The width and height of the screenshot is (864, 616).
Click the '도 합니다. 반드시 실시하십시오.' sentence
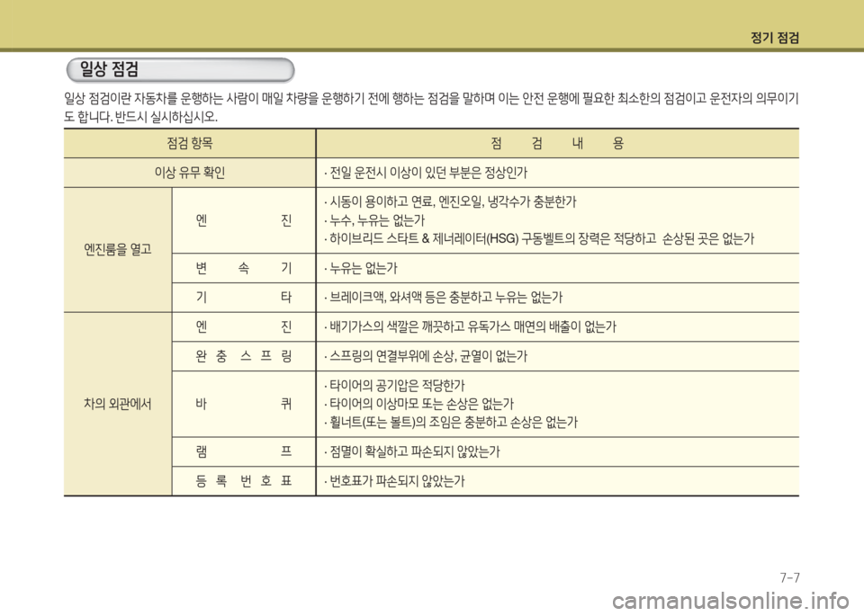(141, 117)
